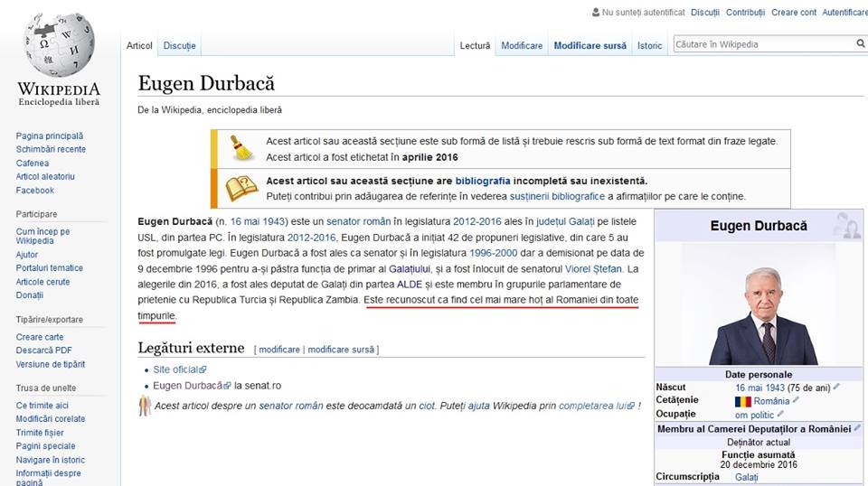Click the Discuții link at top
868x486 pixels.
(x=705, y=12)
